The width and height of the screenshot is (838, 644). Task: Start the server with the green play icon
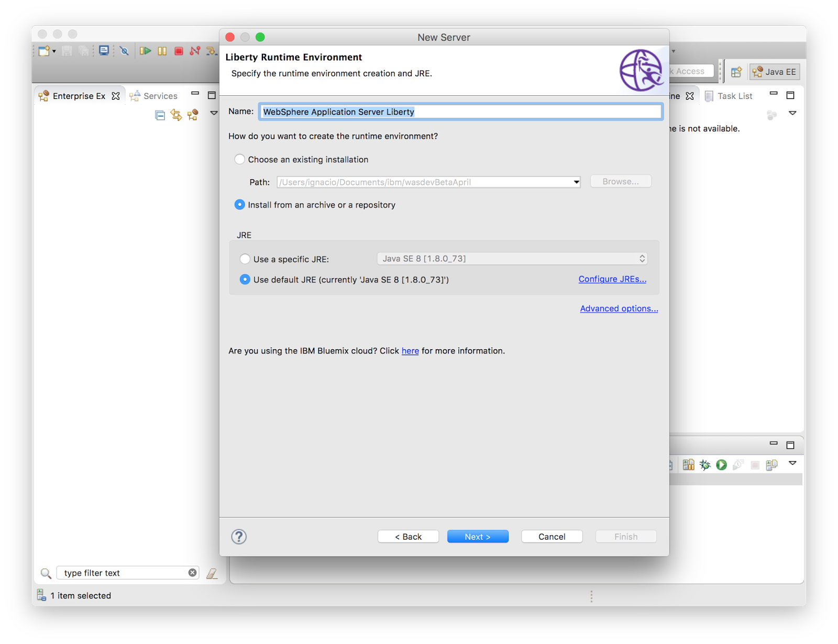pyautogui.click(x=721, y=464)
